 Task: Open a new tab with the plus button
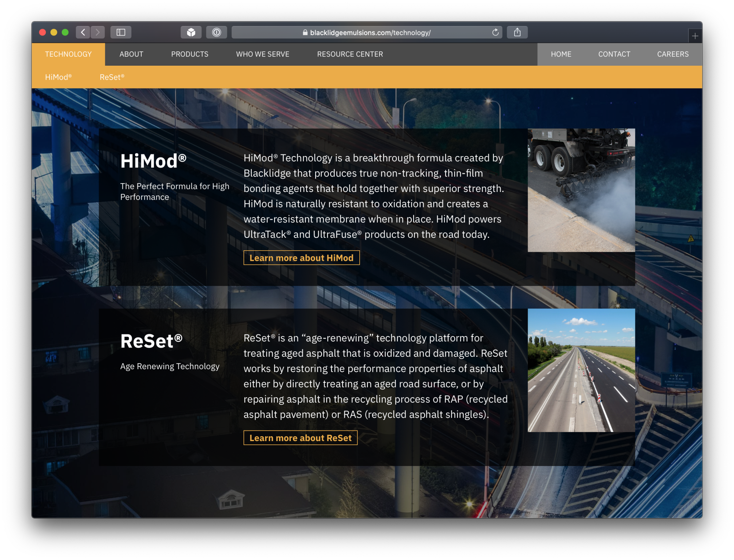tap(695, 36)
